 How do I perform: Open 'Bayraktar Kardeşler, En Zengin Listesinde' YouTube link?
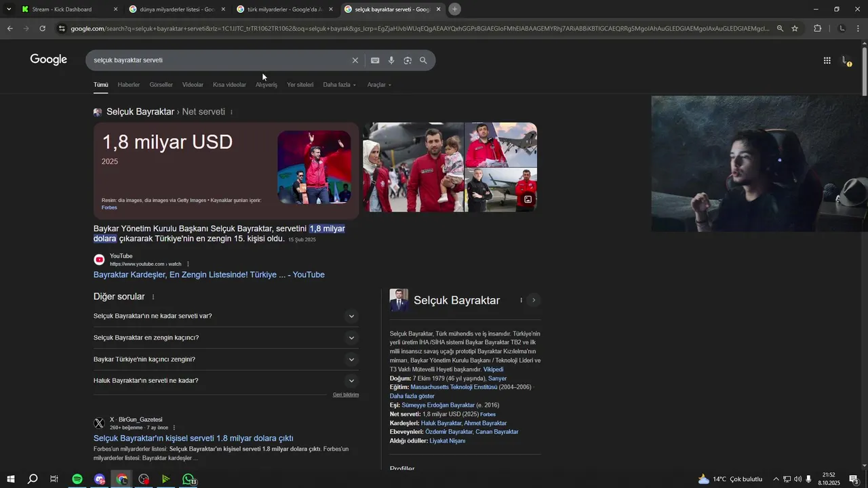click(209, 274)
